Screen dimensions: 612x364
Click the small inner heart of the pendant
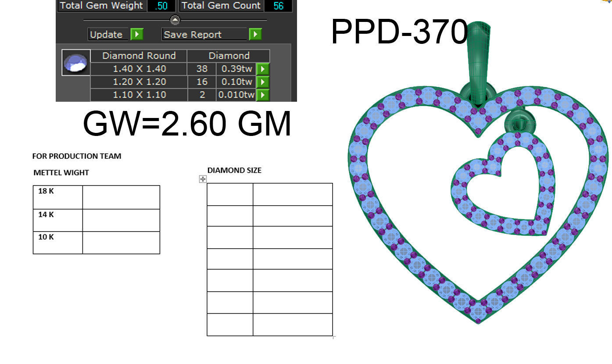[x=504, y=184]
